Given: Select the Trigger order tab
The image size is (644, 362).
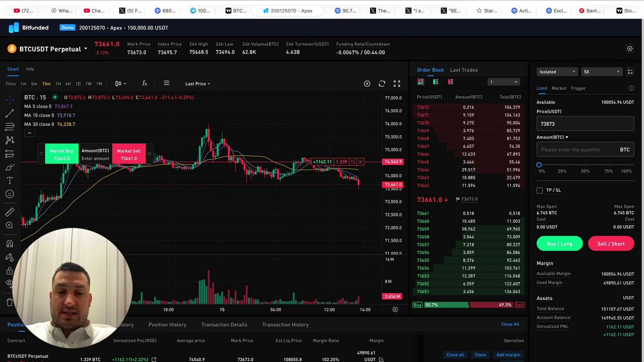Looking at the screenshot, I should 578,88.
